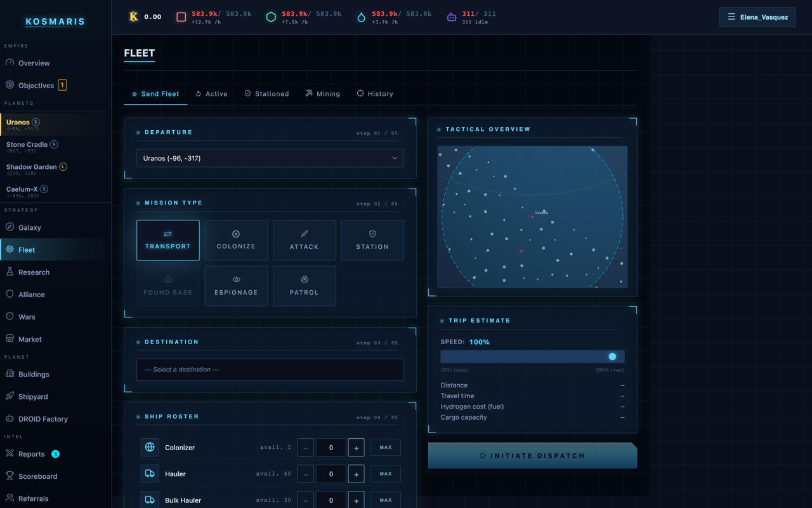Open the Scoreboard page
Screen dimensions: 812x508
pos(56,476)
